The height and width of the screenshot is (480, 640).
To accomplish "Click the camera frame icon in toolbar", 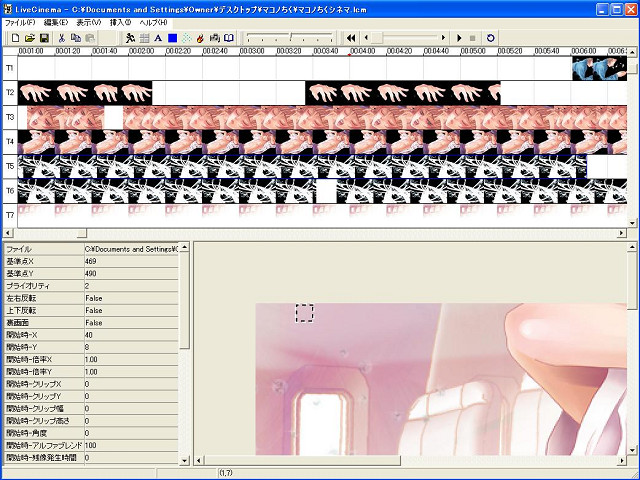I will [215, 38].
